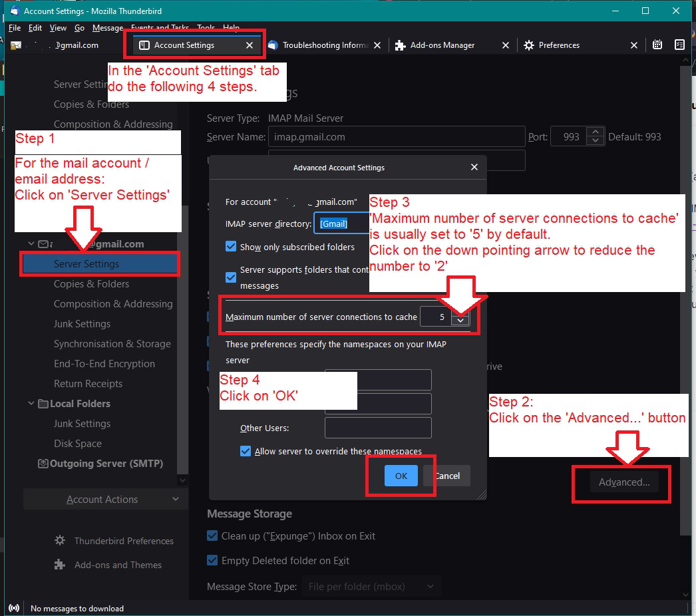This screenshot has width=696, height=616.
Task: Select Synchronisation & Storage in the sidebar
Action: [x=112, y=344]
